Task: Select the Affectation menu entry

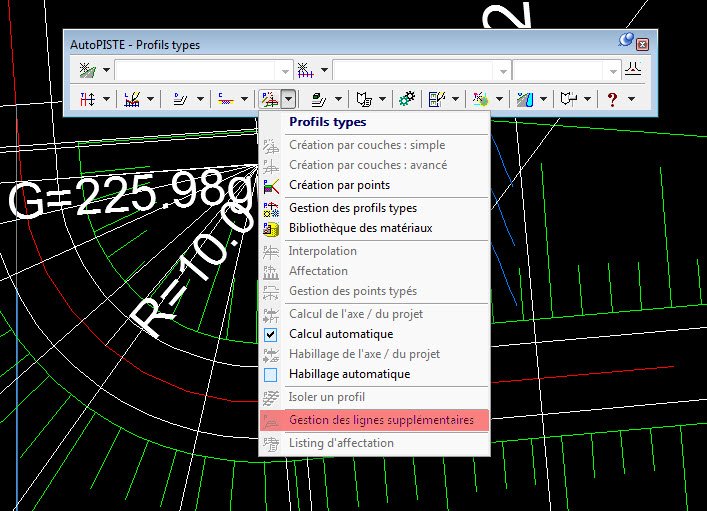Action: (x=375, y=271)
